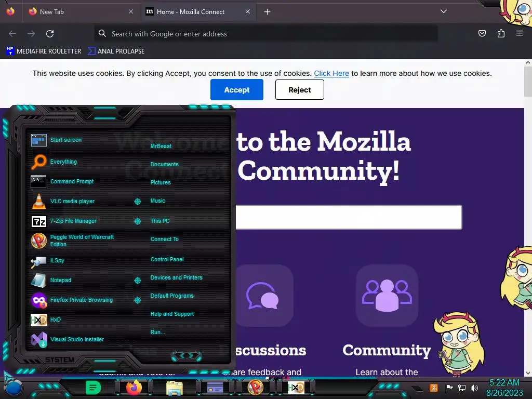Open Pictures from start menu

(161, 182)
